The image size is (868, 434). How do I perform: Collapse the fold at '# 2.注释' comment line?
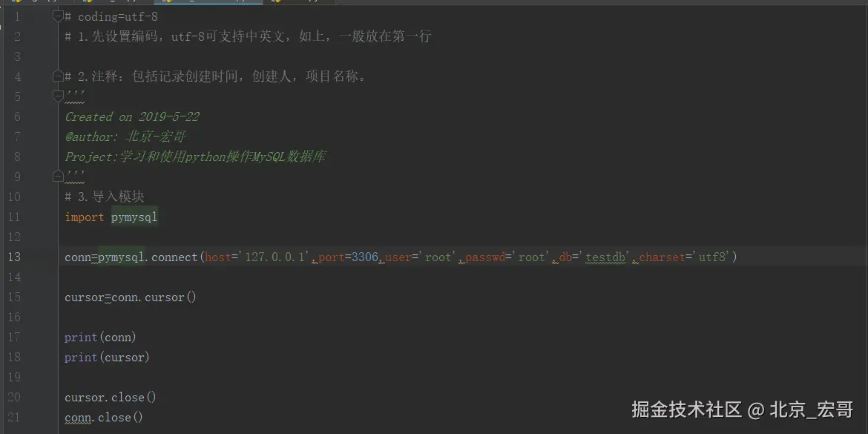pyautogui.click(x=58, y=76)
